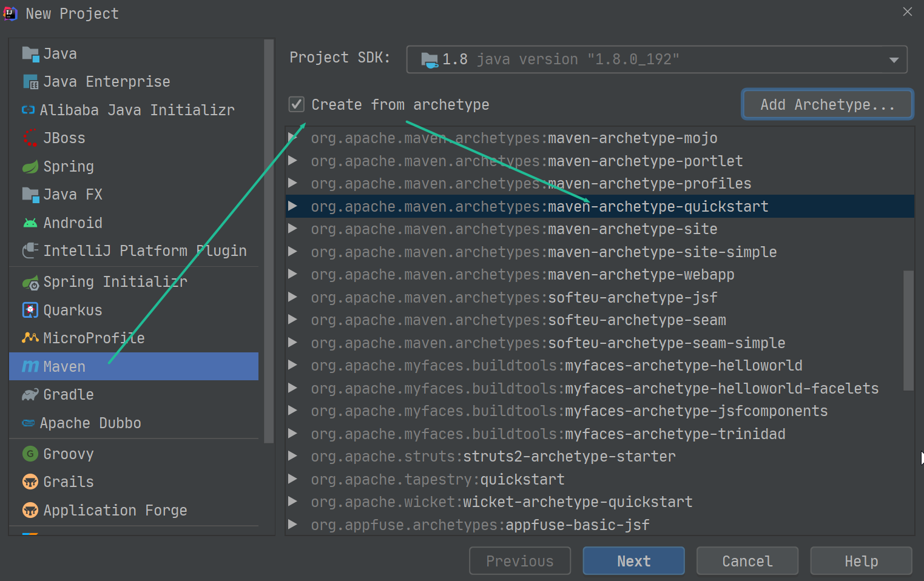The width and height of the screenshot is (924, 581).
Task: Click the Next button
Action: point(633,561)
